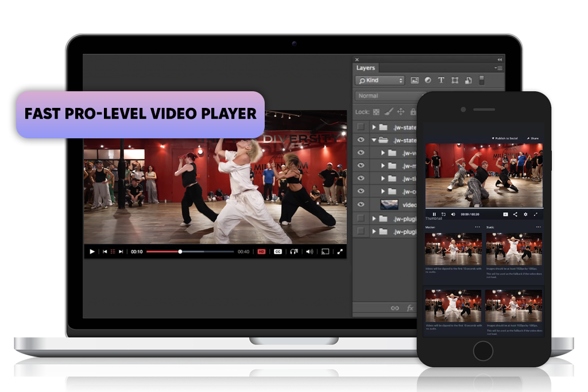The height and width of the screenshot is (392, 588).
Task: Click the 00:40 duration text
Action: [243, 251]
